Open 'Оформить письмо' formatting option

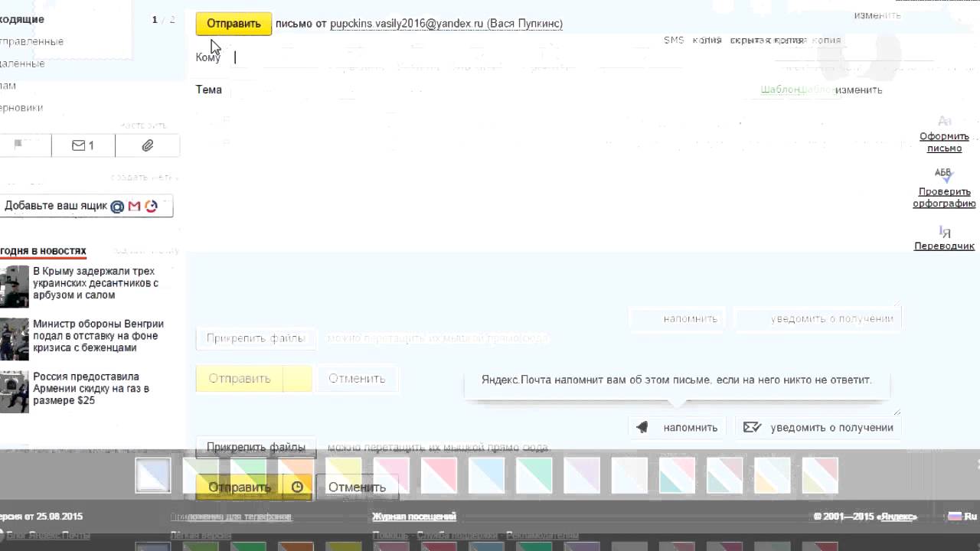pos(944,142)
